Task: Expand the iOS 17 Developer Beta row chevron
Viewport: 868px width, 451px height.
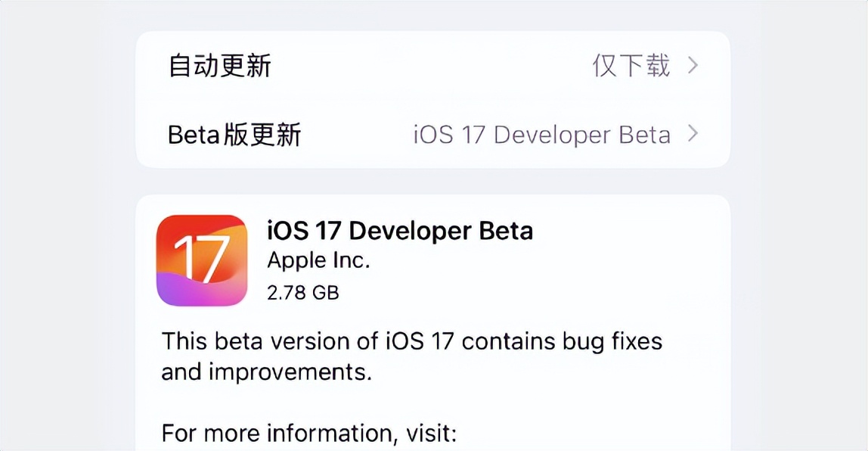Action: tap(693, 135)
